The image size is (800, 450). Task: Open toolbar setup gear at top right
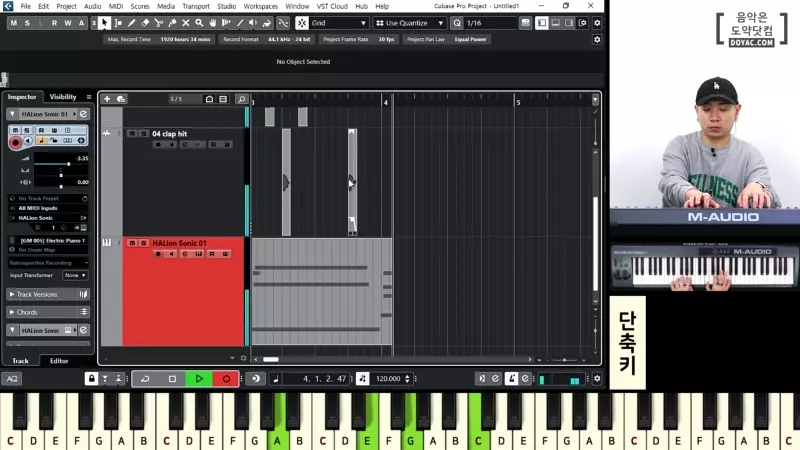[597, 23]
